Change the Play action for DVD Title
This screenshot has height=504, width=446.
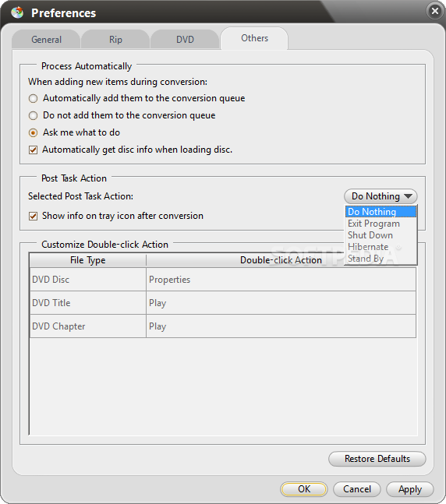[281, 303]
